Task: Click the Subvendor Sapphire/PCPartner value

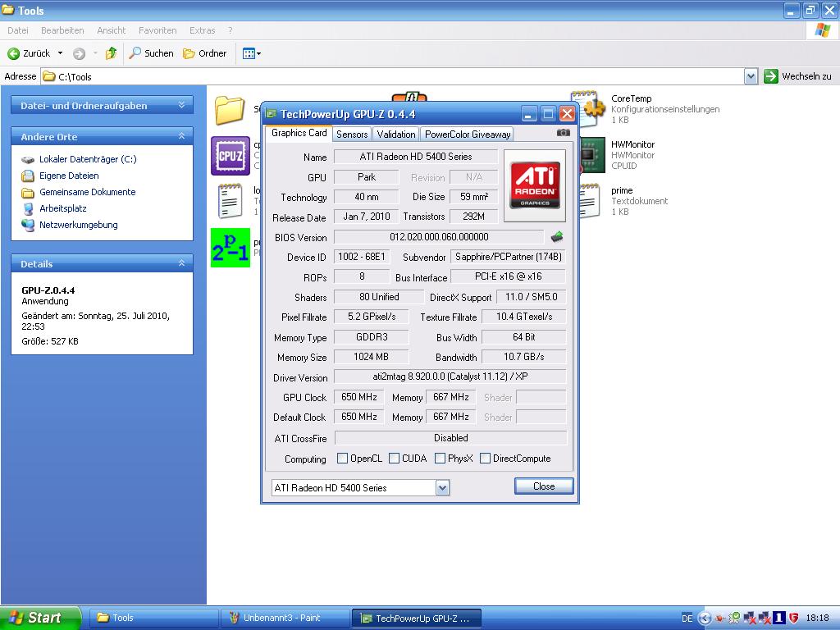Action: [x=508, y=257]
